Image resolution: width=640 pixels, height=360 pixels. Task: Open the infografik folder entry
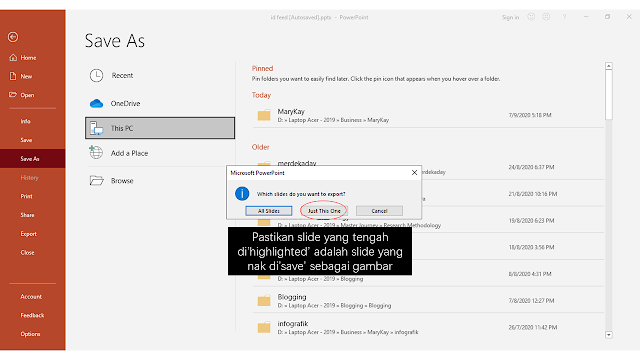click(x=428, y=327)
